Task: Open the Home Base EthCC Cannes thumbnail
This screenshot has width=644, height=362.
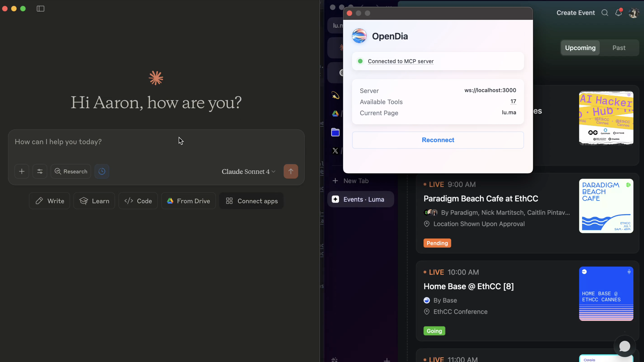Action: (x=606, y=294)
